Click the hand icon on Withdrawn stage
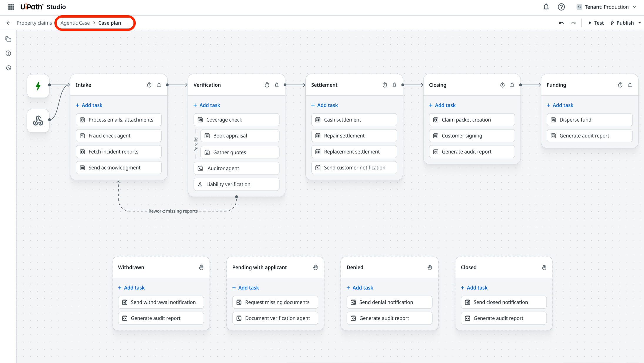 tap(201, 267)
